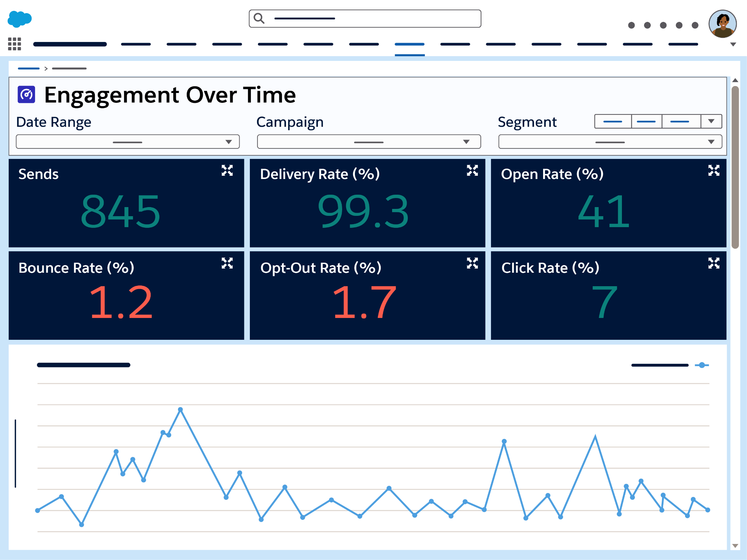Image resolution: width=747 pixels, height=560 pixels.
Task: Select the active highlighted navigation tab
Action: pos(410,44)
